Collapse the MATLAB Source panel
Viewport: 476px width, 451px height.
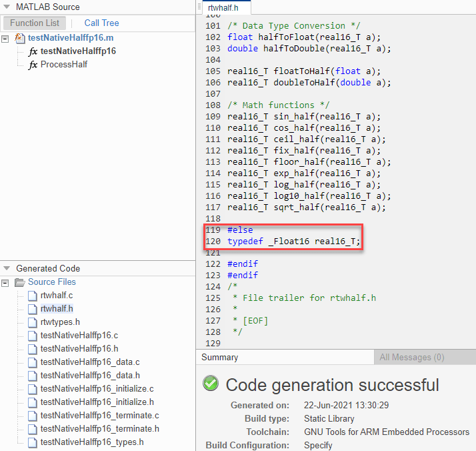[7, 7]
